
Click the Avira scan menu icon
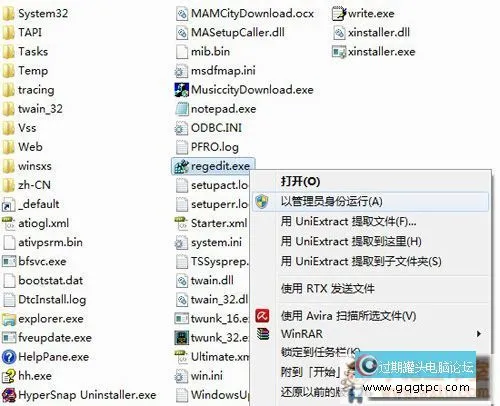point(262,315)
